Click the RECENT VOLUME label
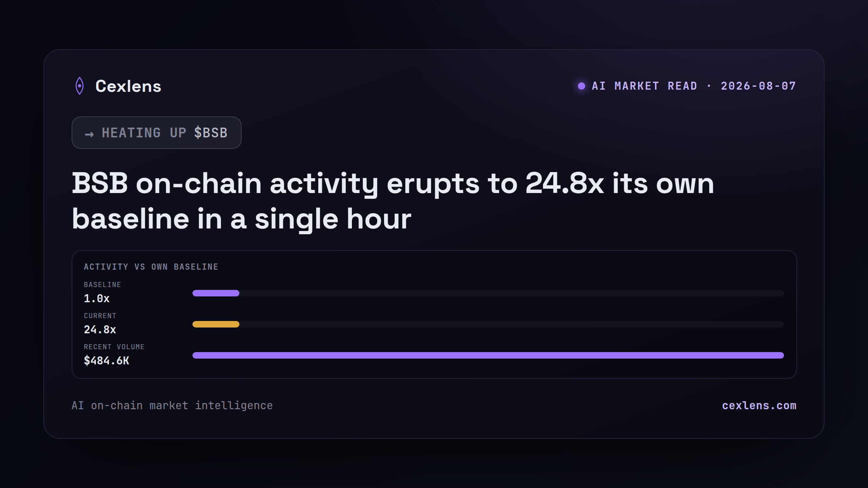Screen dimensions: 868x488 [x=114, y=347]
